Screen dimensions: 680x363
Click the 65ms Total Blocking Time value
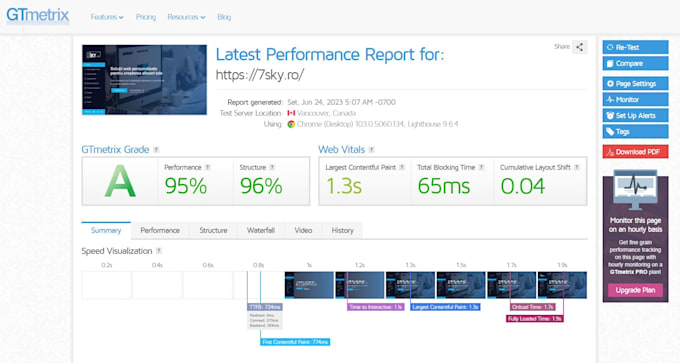coord(444,186)
